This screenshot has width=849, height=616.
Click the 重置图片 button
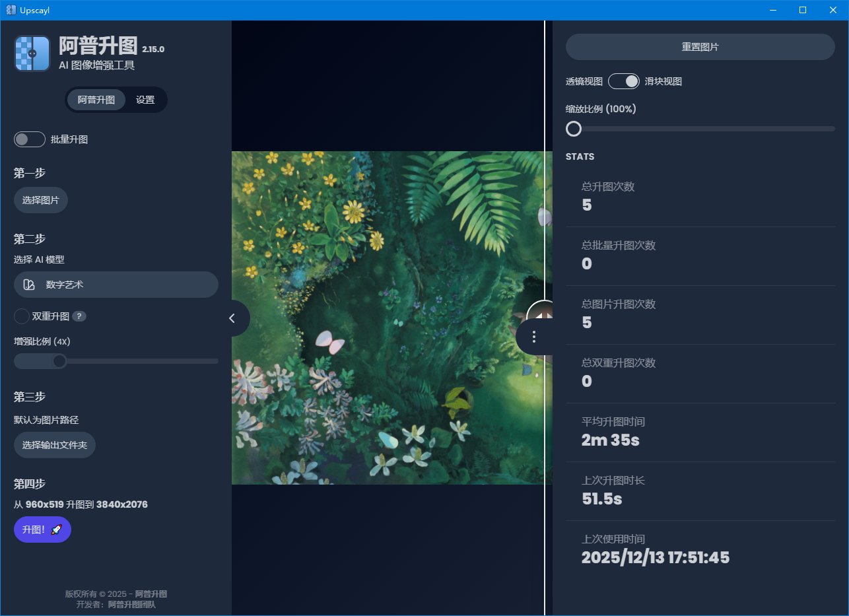700,47
